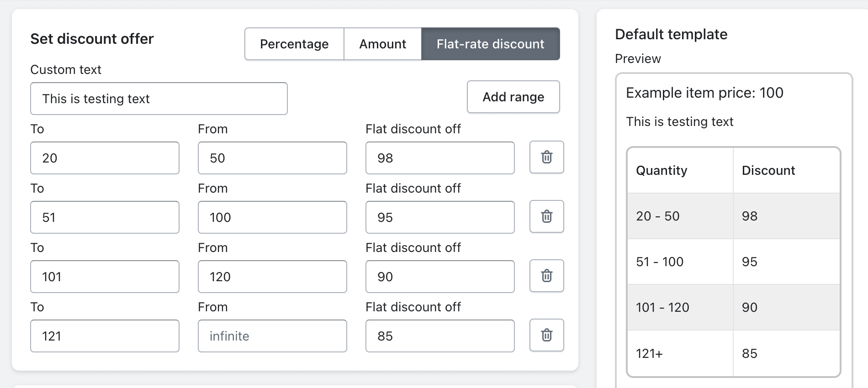Click the Custom text label
868x388 pixels.
[x=66, y=69]
